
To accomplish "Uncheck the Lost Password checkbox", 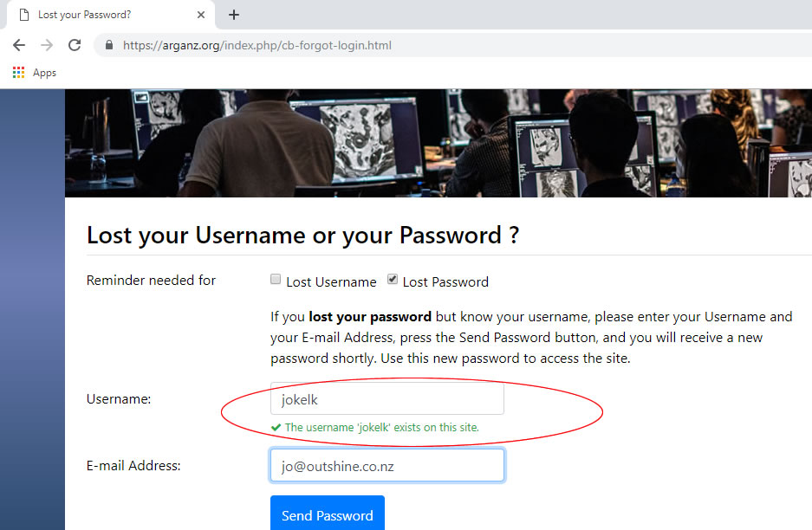I will coord(393,280).
